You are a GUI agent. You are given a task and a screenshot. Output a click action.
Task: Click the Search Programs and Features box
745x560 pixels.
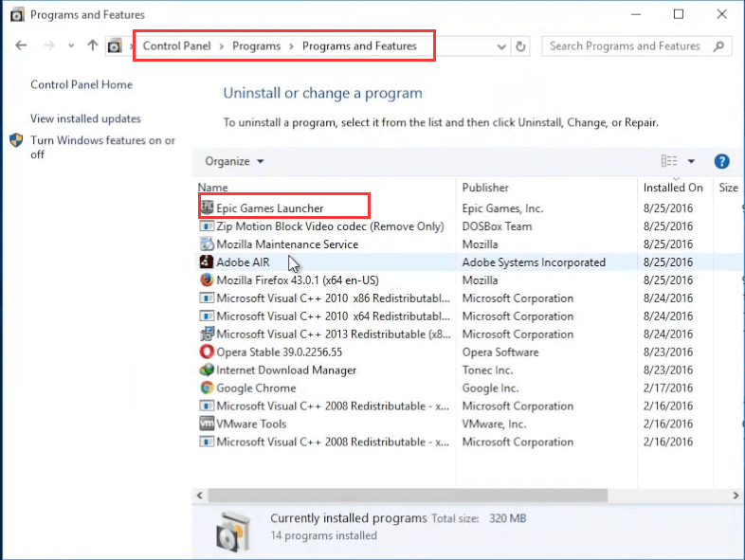(626, 46)
